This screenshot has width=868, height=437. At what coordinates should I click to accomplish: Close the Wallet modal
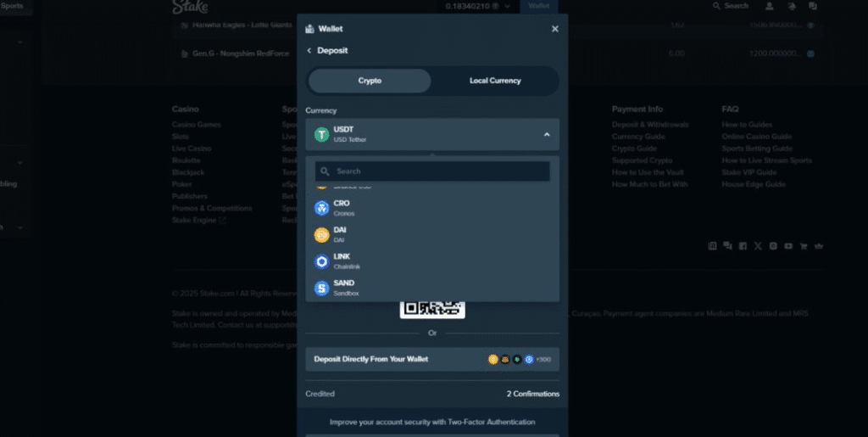[555, 29]
